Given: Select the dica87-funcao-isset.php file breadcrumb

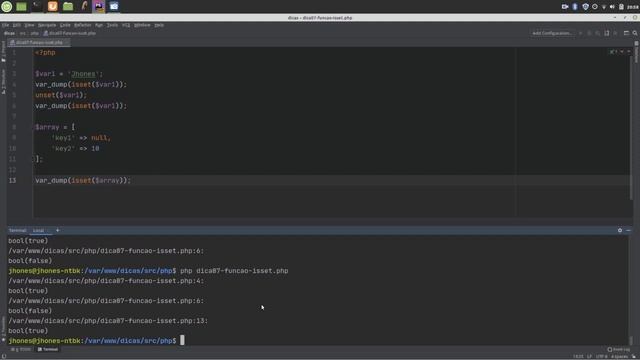Looking at the screenshot, I should pos(70,33).
